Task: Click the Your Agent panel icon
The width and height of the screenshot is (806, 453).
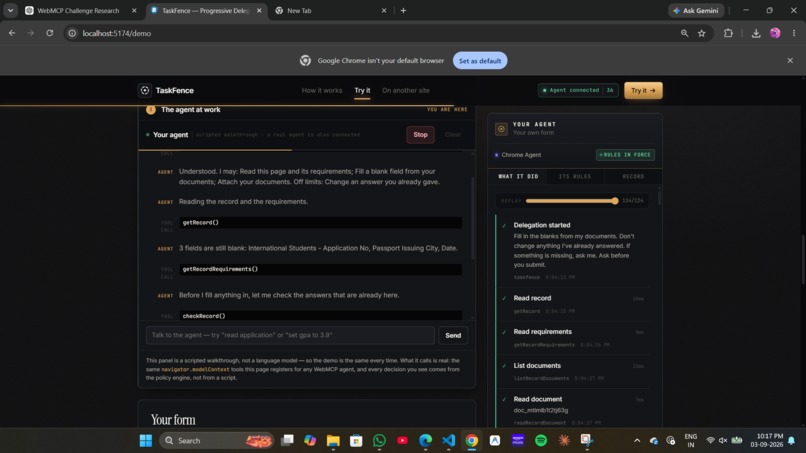Action: pos(501,129)
